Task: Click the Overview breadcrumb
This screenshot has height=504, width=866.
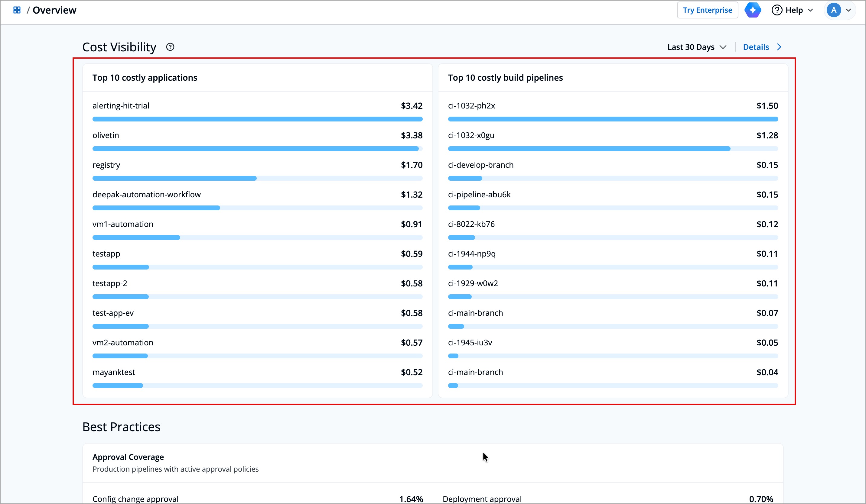Action: pyautogui.click(x=54, y=10)
